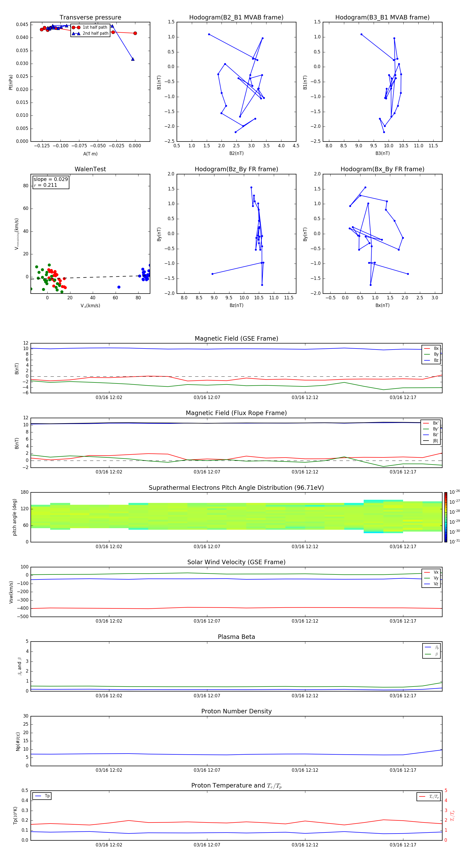This screenshot has width=473, height=868.
Task: Click the Vx legend entry in velocity plot
Action: (431, 572)
